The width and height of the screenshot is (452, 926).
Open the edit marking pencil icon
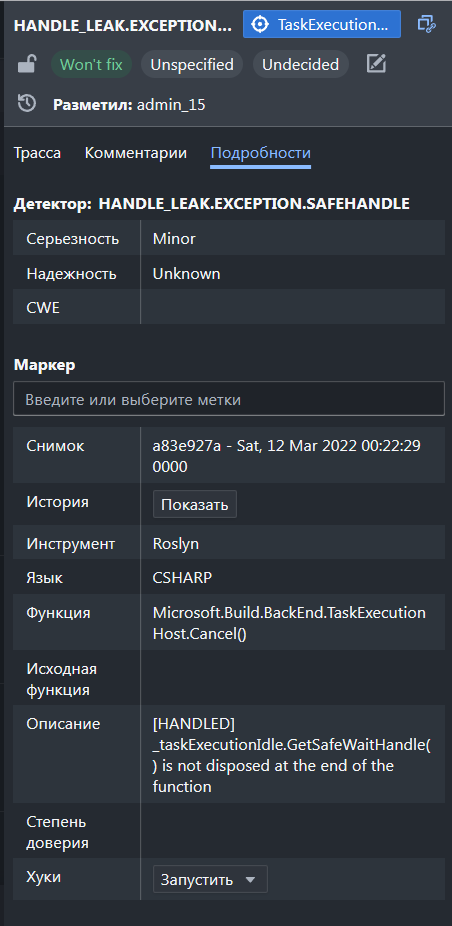click(x=376, y=64)
